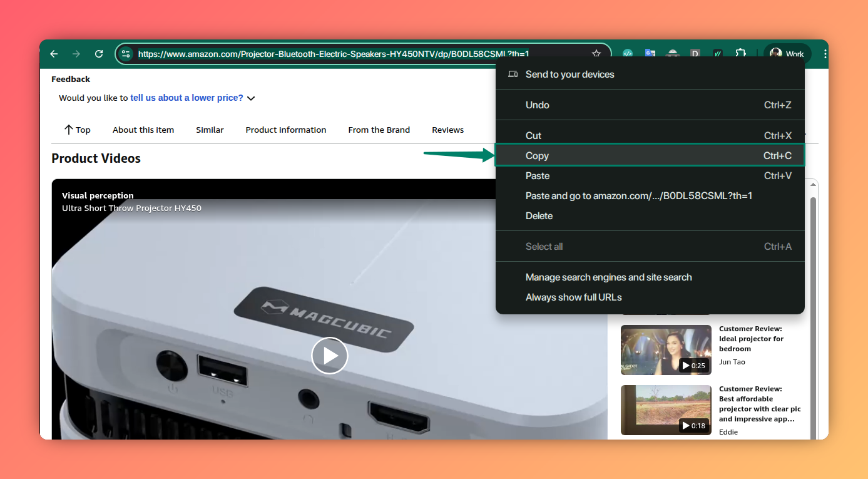The image size is (868, 479).
Task: Open site information icon in address bar
Action: [126, 54]
